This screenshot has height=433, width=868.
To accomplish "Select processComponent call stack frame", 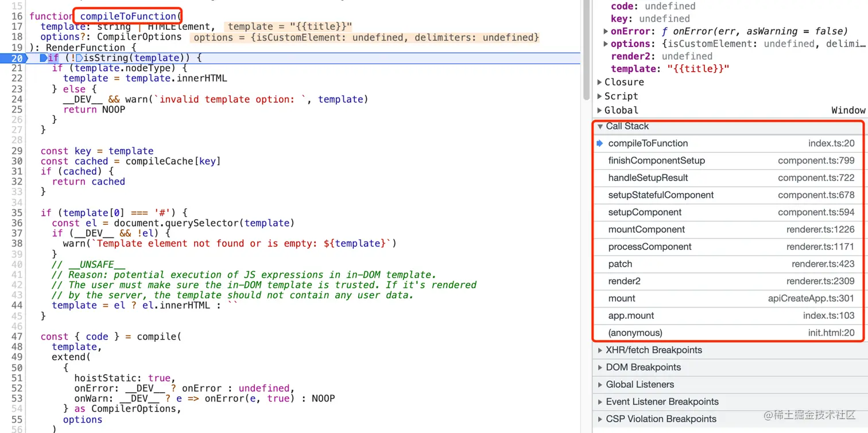I will click(728, 247).
